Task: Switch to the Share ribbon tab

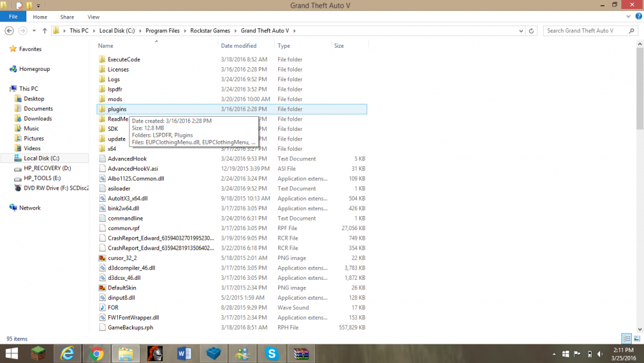Action: point(67,17)
